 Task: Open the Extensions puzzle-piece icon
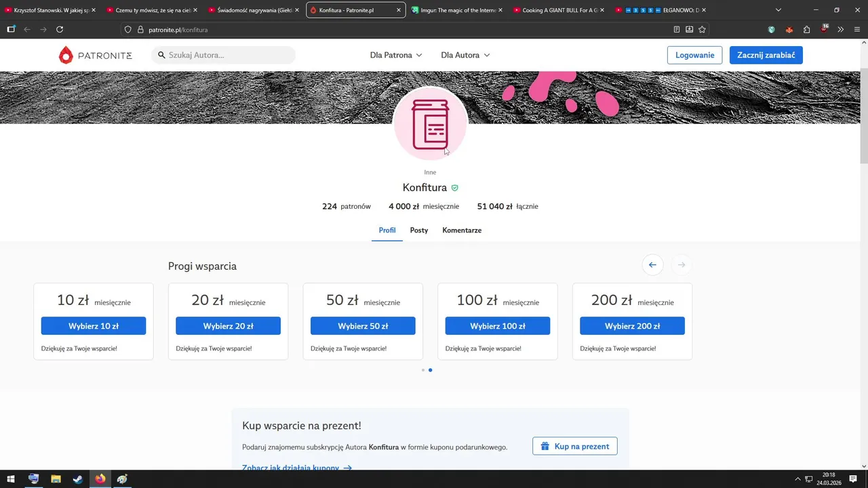click(x=806, y=30)
